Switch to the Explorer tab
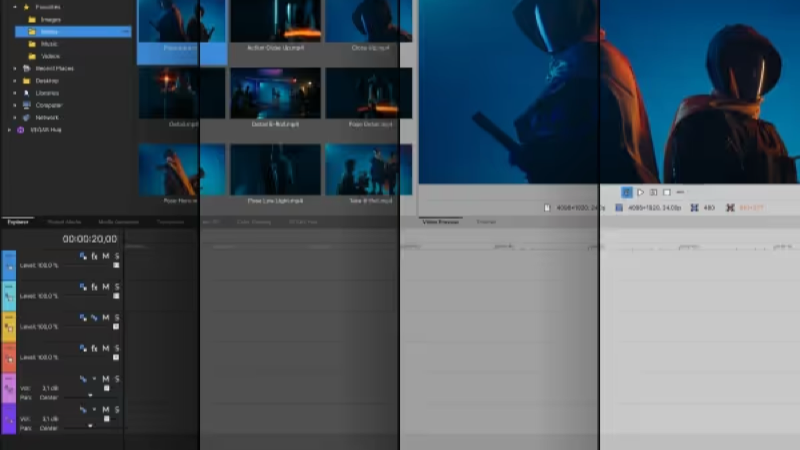The width and height of the screenshot is (800, 450). click(18, 222)
